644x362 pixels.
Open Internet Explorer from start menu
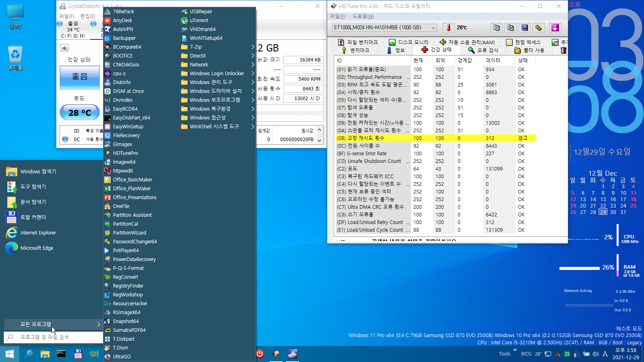(38, 233)
